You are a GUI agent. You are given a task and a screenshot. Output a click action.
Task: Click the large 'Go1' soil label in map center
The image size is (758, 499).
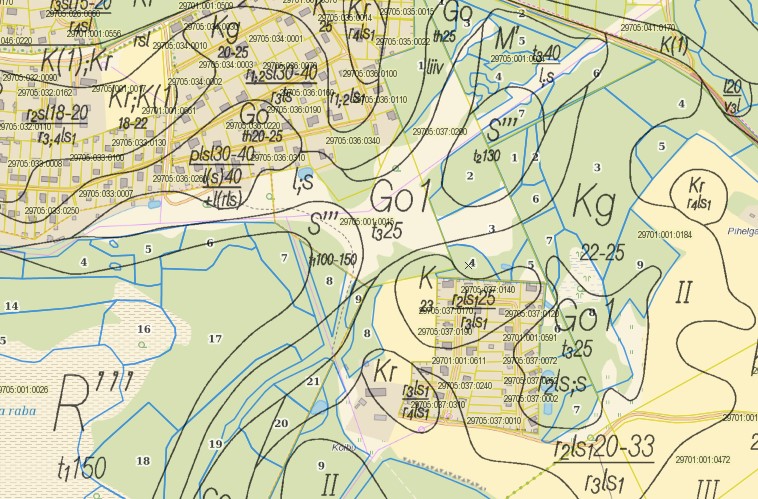[400, 197]
